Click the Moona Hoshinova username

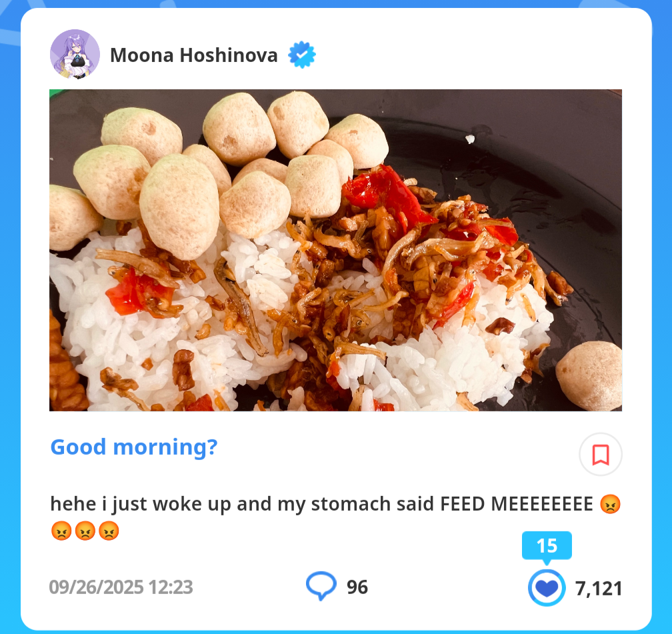[x=194, y=55]
